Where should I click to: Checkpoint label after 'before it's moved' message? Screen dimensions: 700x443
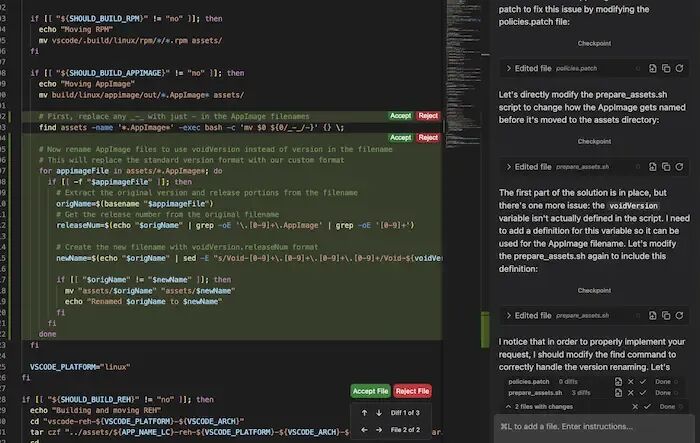tap(594, 141)
